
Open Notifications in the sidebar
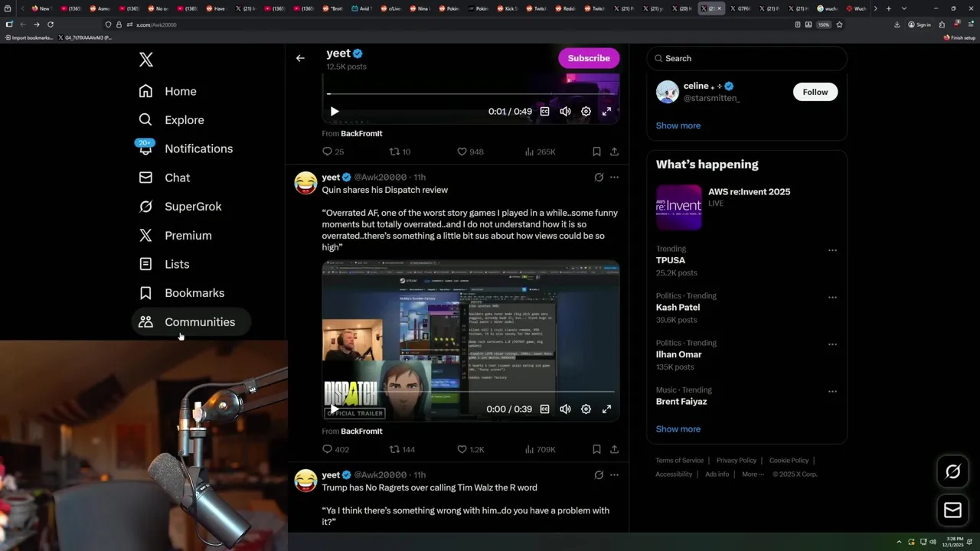[x=186, y=148]
